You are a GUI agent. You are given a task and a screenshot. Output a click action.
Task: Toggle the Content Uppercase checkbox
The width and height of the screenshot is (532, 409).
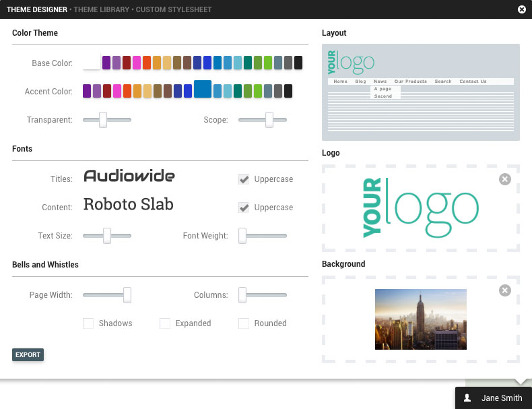point(244,208)
